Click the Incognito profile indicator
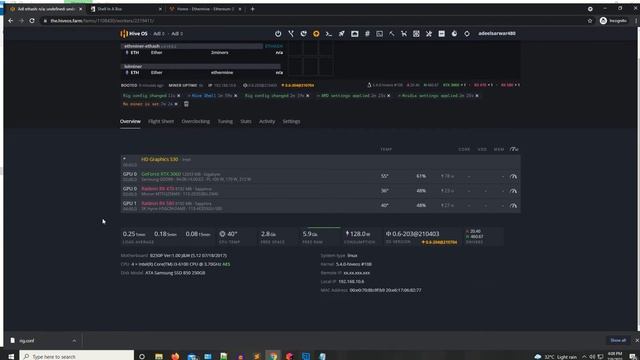The height and width of the screenshot is (360, 640). click(613, 20)
